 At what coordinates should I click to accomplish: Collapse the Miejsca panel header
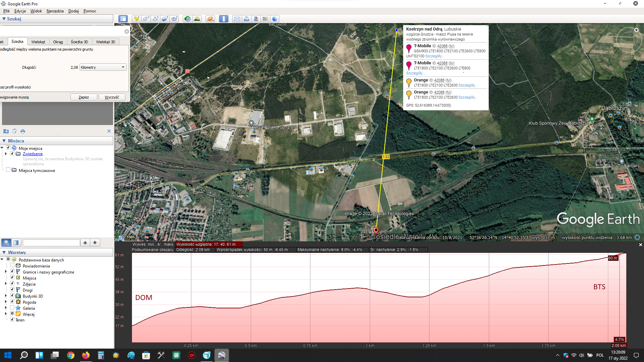(x=4, y=141)
